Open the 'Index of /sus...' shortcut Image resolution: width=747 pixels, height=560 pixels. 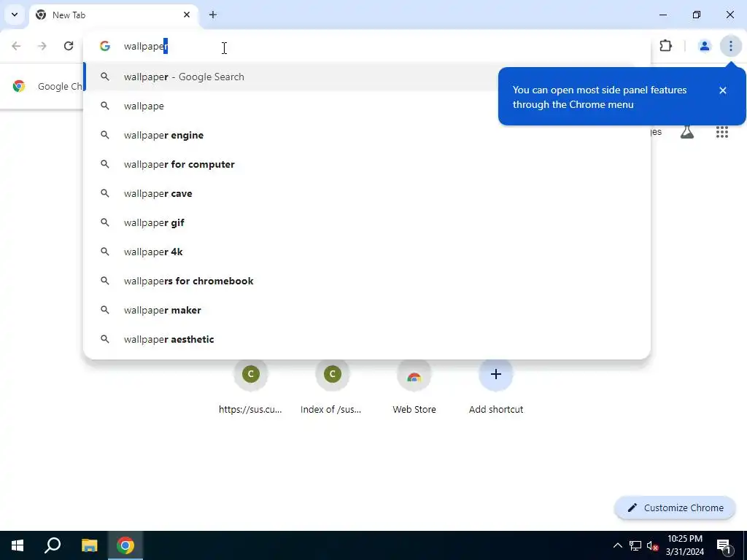(x=332, y=388)
